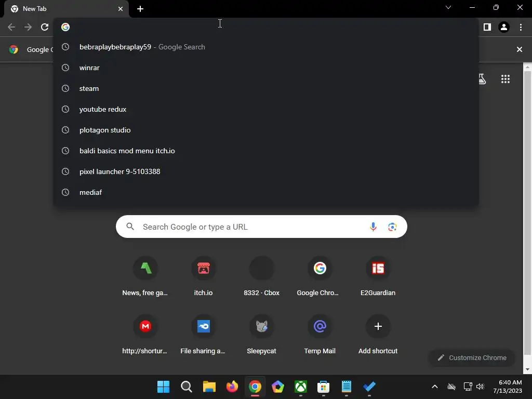Choose baldi basics mod menu itch.io suggestion
The height and width of the screenshot is (399, 532).
click(x=266, y=151)
